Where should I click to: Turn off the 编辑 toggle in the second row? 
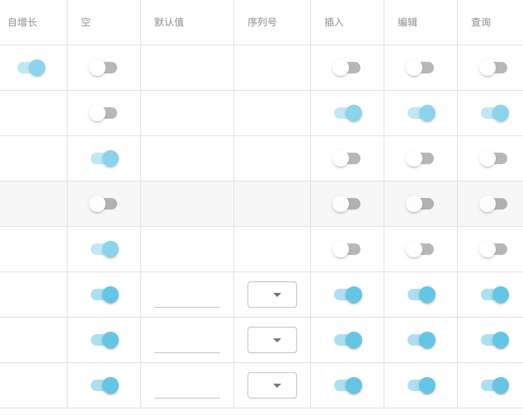coord(420,113)
